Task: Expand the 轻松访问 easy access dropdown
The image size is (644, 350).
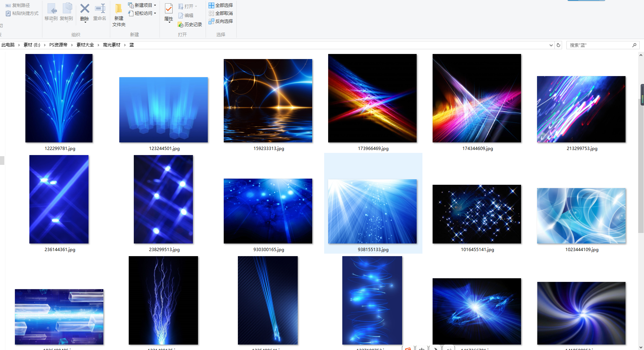Action: [155, 13]
